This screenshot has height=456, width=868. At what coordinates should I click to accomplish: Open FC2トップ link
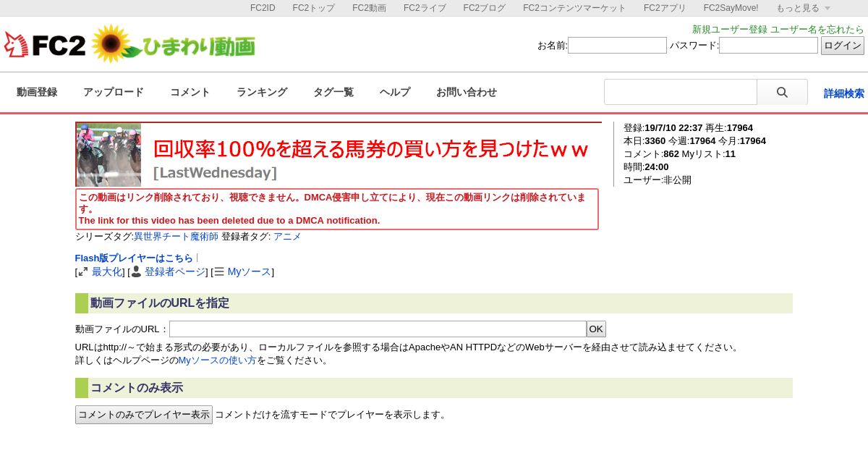click(313, 8)
